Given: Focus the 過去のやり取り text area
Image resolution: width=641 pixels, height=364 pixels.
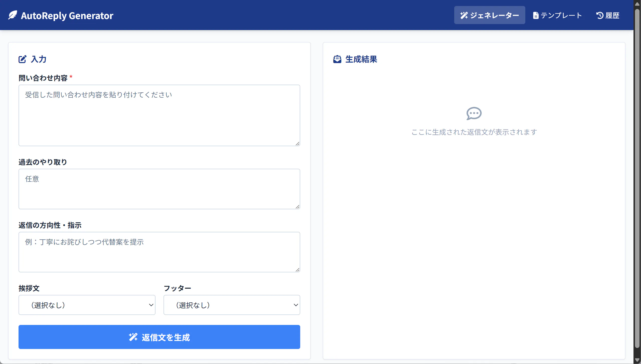Looking at the screenshot, I should click(x=159, y=189).
